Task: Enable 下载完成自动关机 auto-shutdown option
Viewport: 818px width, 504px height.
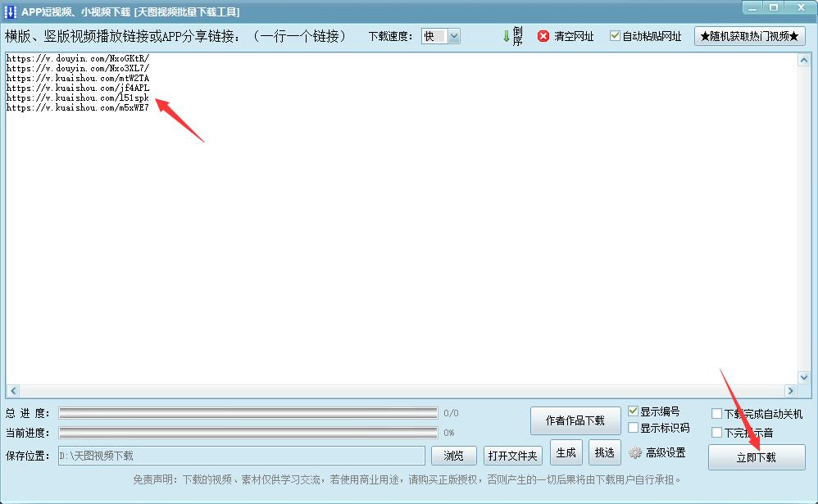Action: 718,415
